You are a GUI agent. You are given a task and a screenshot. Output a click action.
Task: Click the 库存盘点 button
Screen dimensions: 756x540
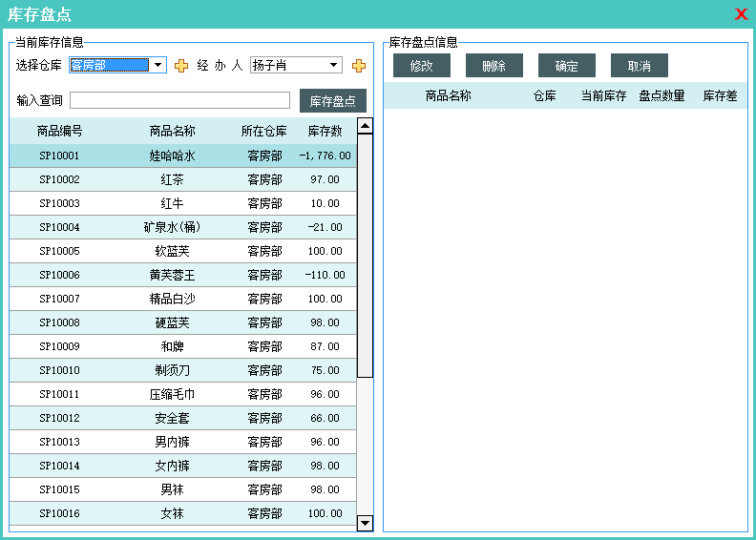332,101
